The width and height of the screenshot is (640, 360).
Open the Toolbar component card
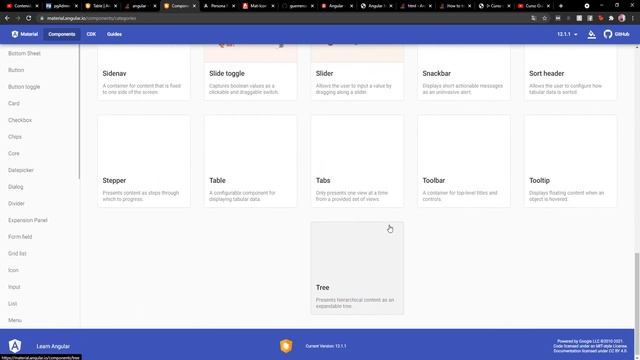tap(464, 161)
